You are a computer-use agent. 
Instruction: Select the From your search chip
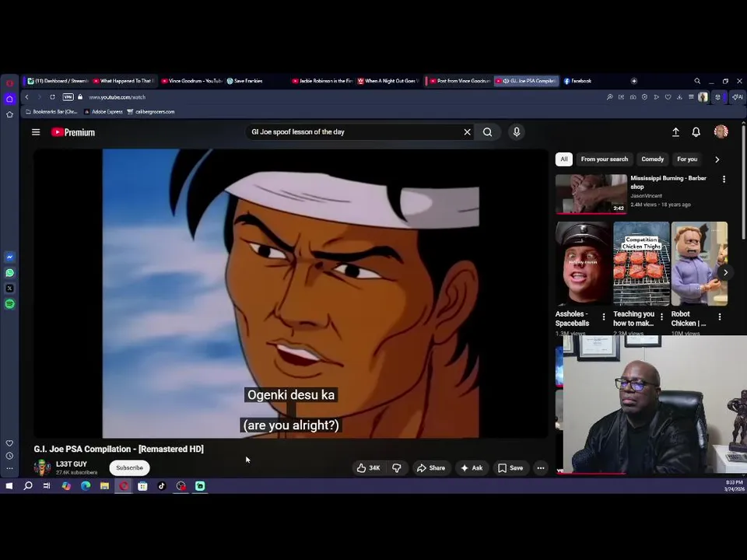click(x=604, y=159)
